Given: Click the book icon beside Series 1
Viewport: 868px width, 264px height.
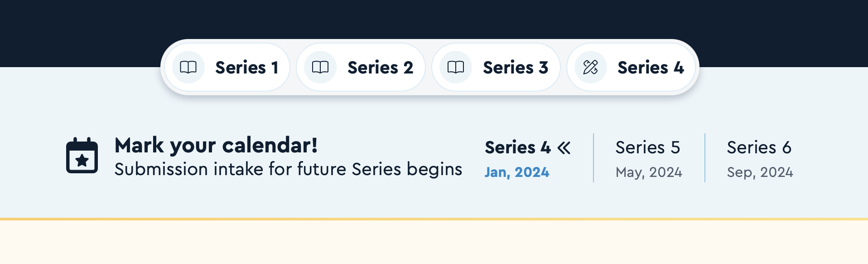Looking at the screenshot, I should (x=188, y=68).
